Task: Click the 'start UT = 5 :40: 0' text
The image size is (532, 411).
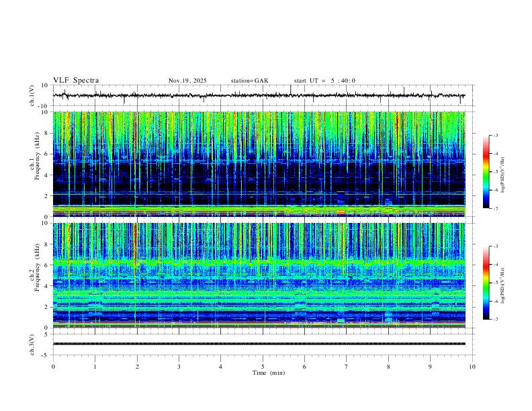Action: click(324, 81)
